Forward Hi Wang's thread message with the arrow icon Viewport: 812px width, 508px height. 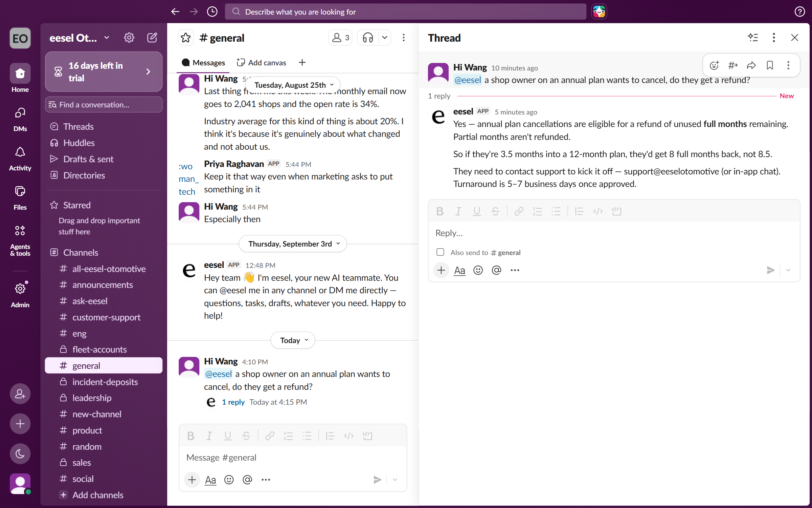751,65
